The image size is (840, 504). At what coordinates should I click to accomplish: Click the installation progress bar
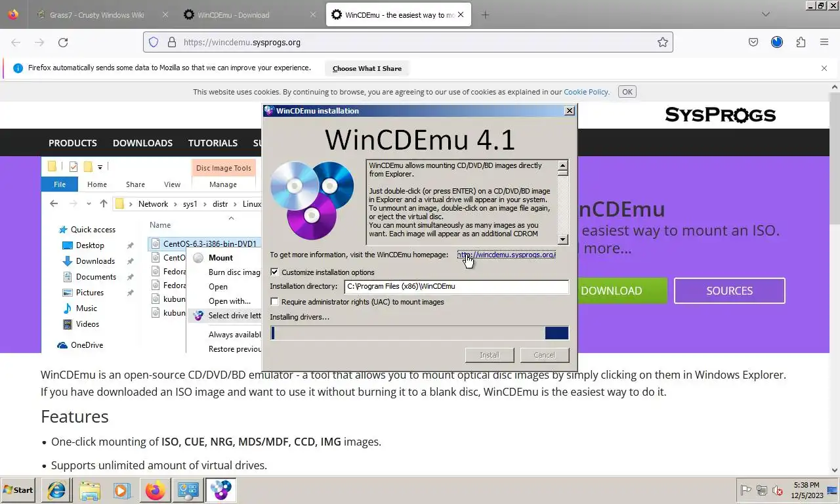[419, 333]
